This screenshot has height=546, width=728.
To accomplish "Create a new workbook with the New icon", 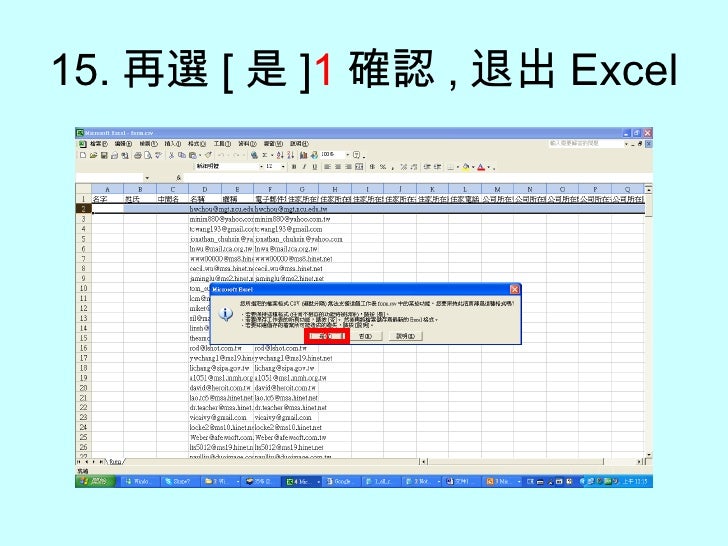I will 83,155.
